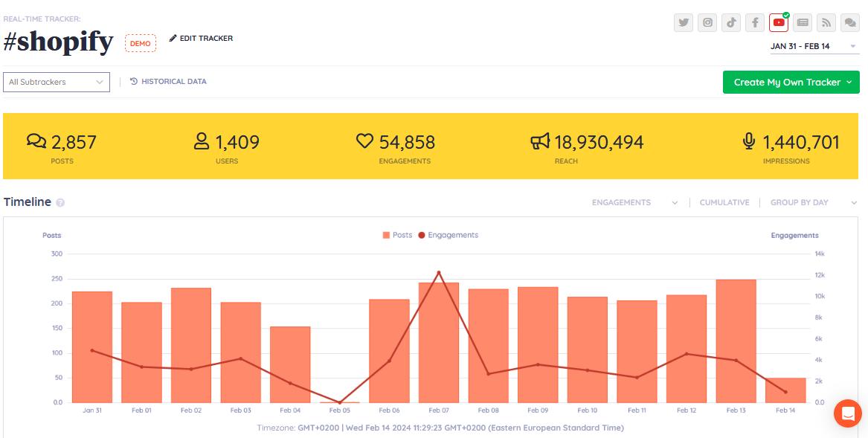The image size is (868, 438).
Task: Expand the Engagements metric dropdown
Action: click(x=634, y=203)
